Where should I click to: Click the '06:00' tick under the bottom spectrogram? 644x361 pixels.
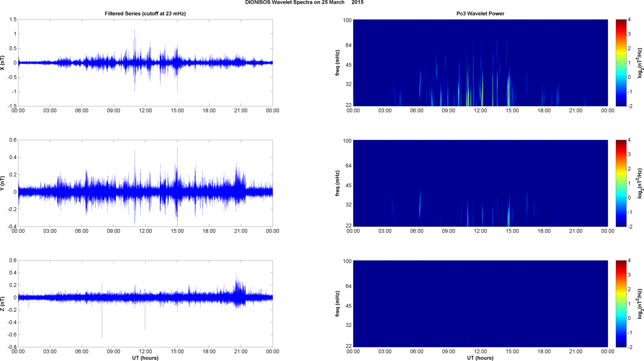(x=417, y=352)
